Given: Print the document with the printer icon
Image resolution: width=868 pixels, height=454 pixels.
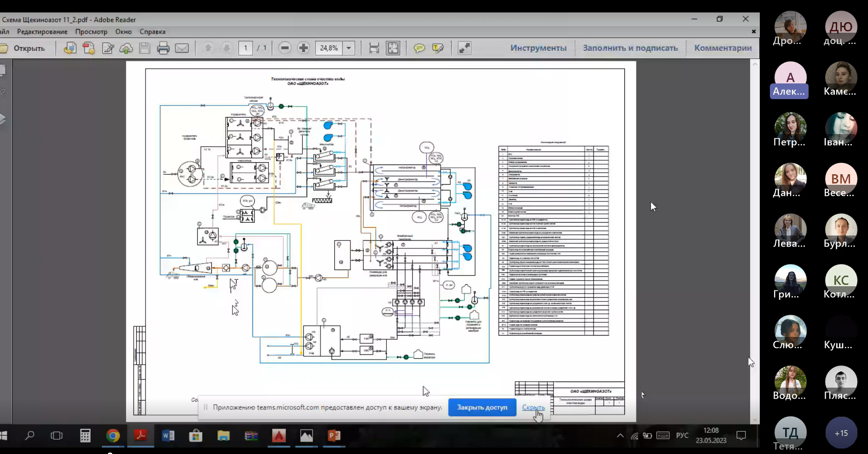Looking at the screenshot, I should coord(163,48).
